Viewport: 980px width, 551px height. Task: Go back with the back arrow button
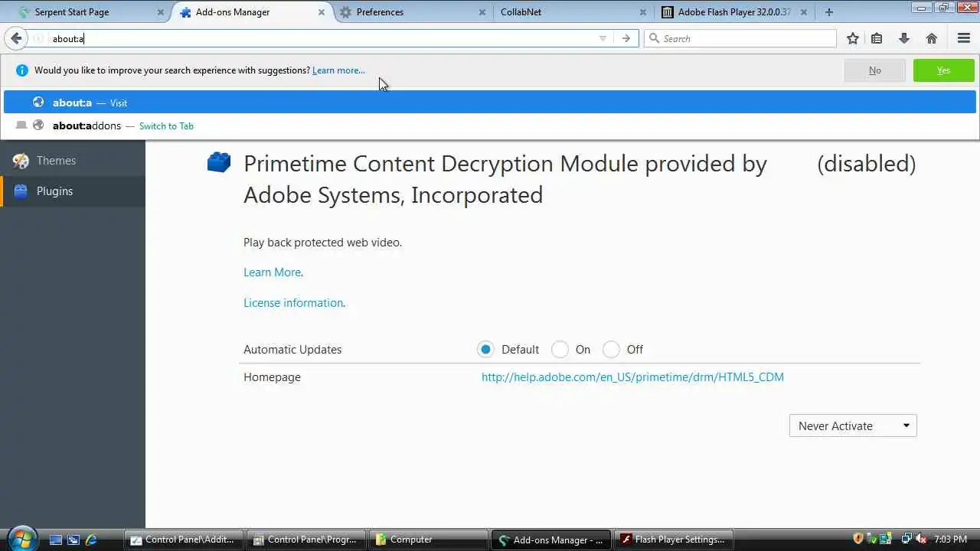[x=16, y=38]
